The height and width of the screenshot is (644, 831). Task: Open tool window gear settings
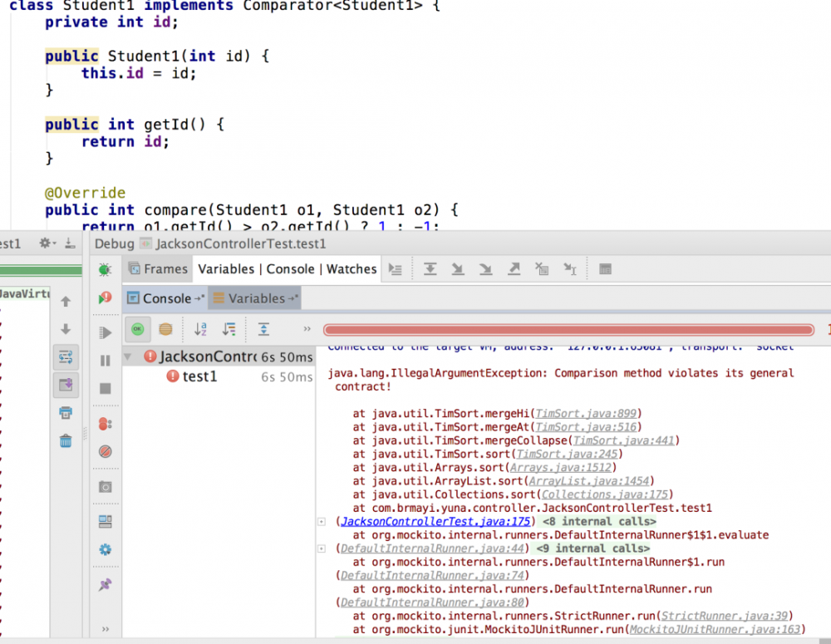pyautogui.click(x=47, y=243)
